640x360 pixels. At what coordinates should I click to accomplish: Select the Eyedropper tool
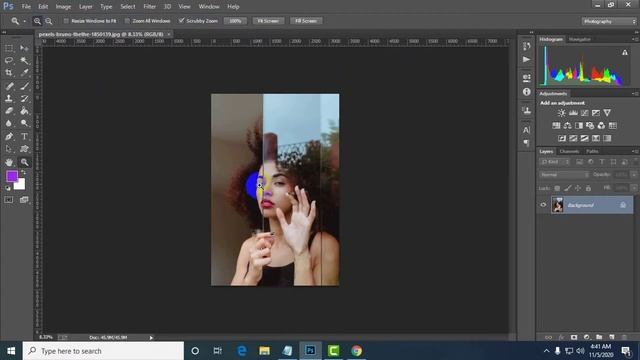(x=24, y=73)
